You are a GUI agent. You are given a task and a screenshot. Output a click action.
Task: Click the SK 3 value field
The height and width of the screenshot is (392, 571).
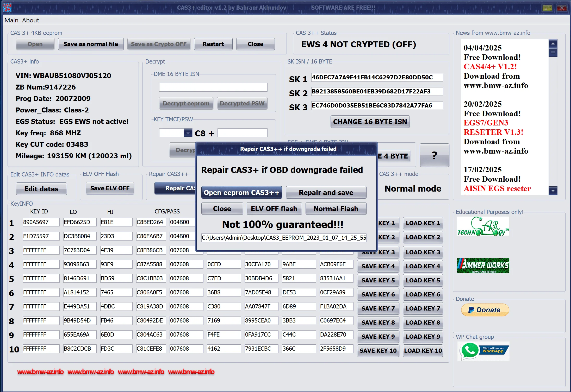click(x=377, y=105)
